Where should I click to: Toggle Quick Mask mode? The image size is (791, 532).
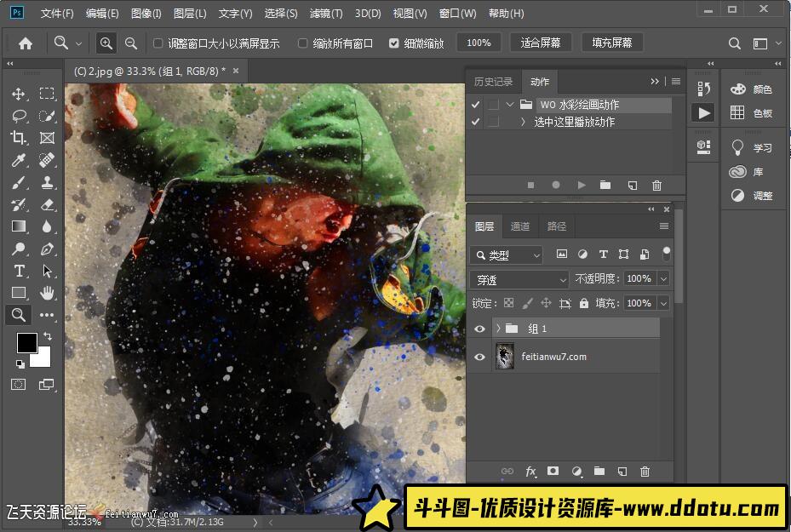coord(19,384)
